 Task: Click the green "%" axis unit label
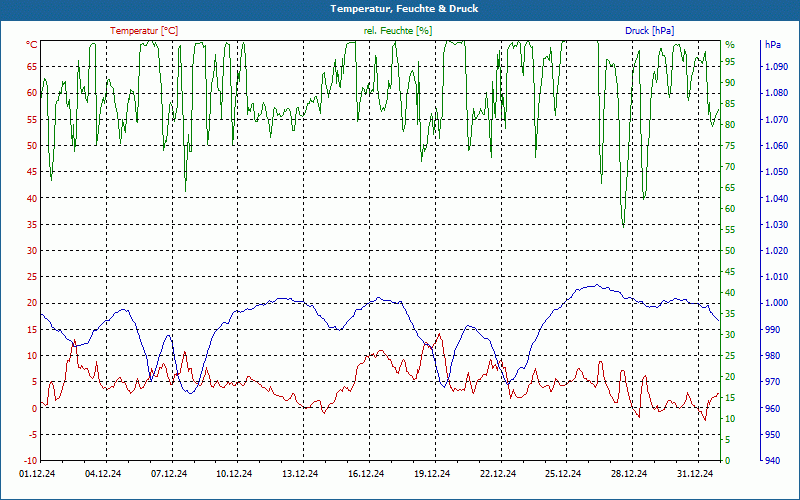point(730,45)
